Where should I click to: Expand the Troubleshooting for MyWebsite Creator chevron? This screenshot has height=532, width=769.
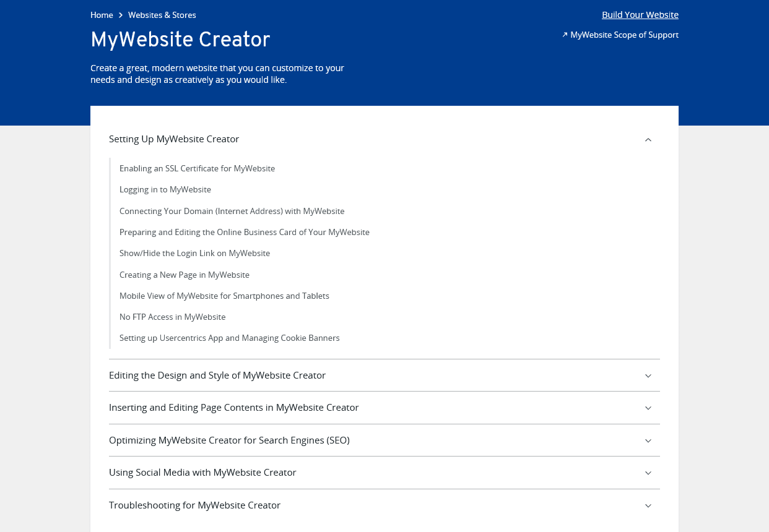click(648, 506)
